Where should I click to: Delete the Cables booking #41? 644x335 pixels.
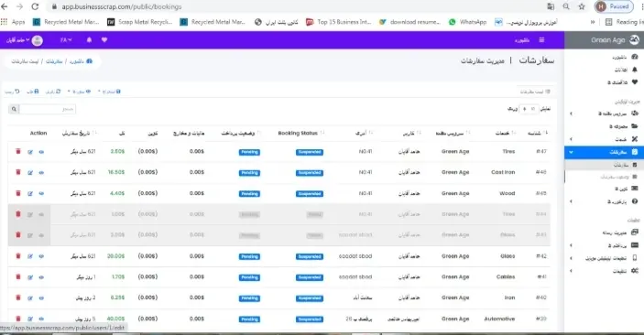[x=18, y=276]
